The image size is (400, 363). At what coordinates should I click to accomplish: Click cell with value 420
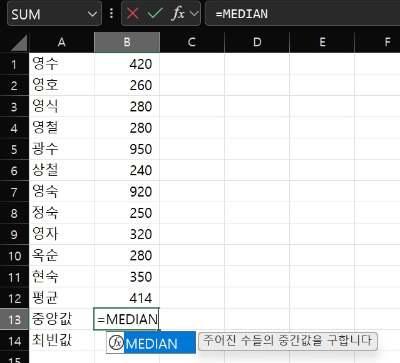pyautogui.click(x=127, y=64)
